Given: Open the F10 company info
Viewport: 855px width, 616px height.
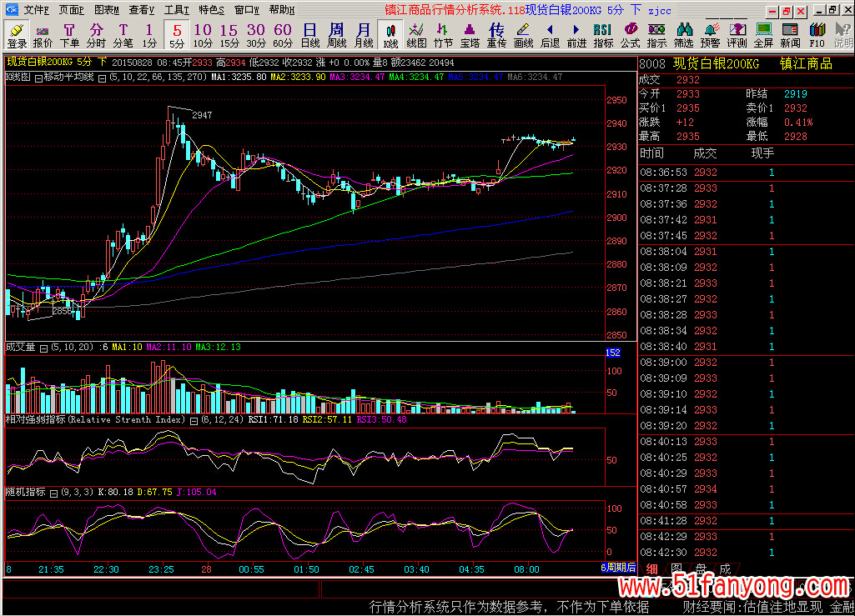Looking at the screenshot, I should coord(817,35).
